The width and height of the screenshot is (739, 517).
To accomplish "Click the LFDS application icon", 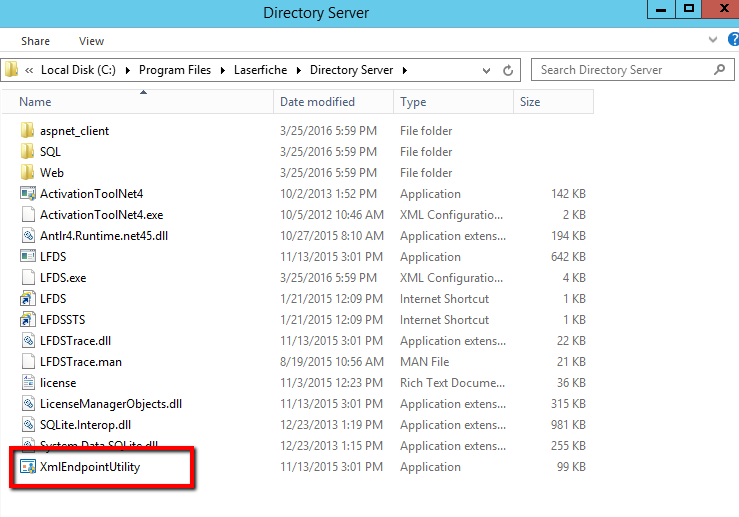I will pyautogui.click(x=28, y=257).
